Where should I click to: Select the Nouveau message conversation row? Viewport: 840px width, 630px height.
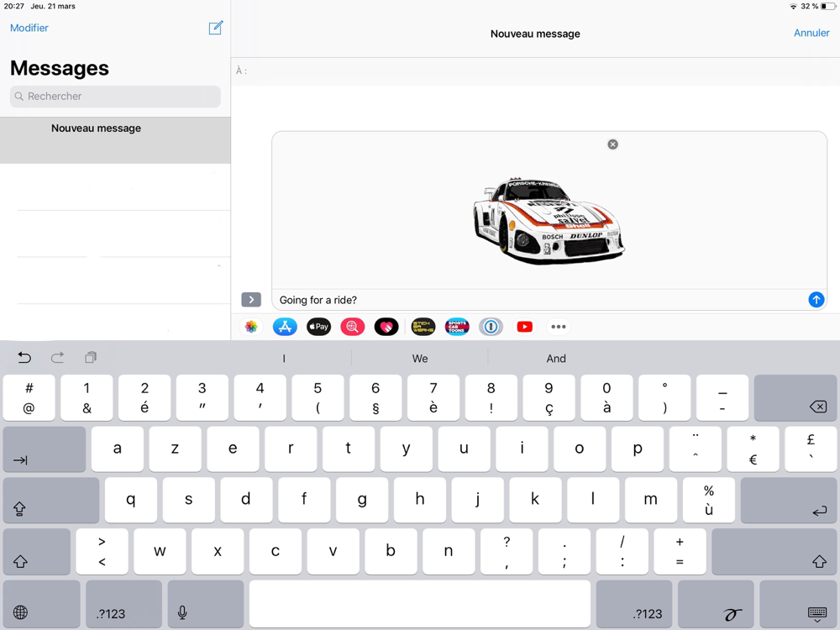tap(115, 140)
